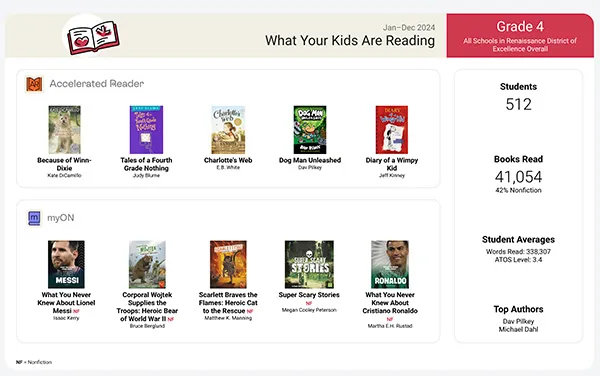Click the Dav Pilkey top author name
The width and height of the screenshot is (600, 376).
click(x=518, y=321)
